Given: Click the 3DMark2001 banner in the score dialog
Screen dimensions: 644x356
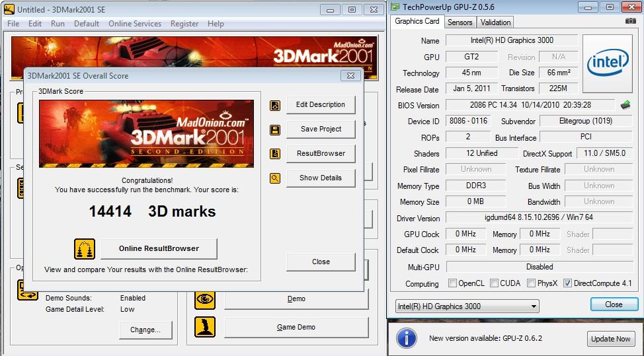Looking at the screenshot, I should [x=146, y=133].
